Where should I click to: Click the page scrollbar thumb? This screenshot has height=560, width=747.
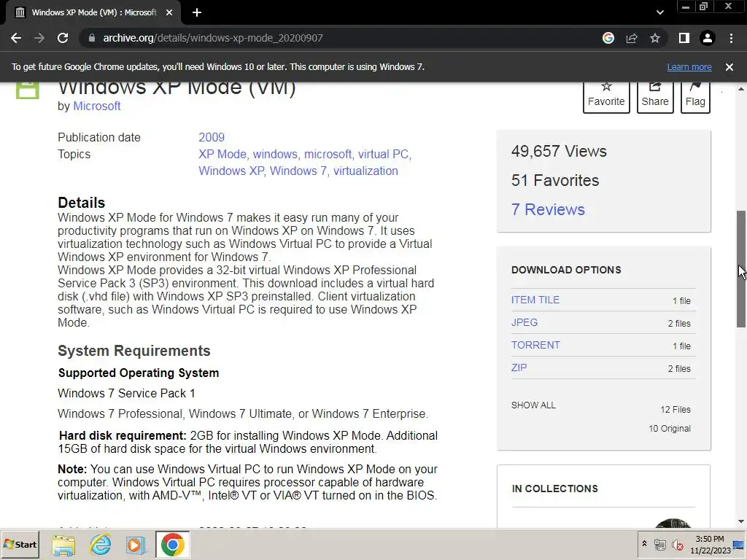tap(741, 268)
